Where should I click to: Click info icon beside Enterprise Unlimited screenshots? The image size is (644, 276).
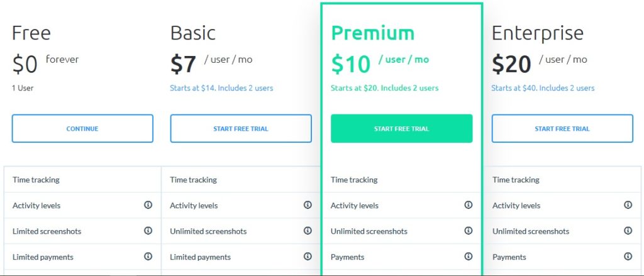click(628, 231)
